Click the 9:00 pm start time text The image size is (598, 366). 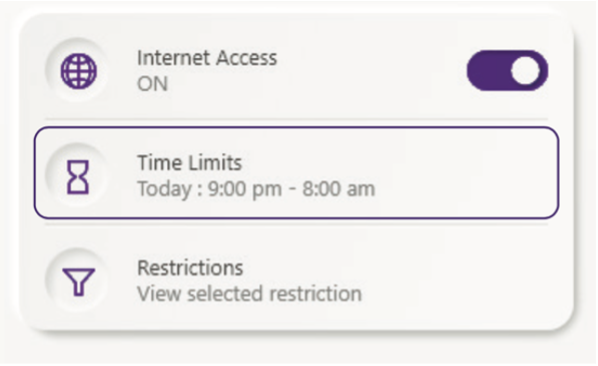(244, 189)
